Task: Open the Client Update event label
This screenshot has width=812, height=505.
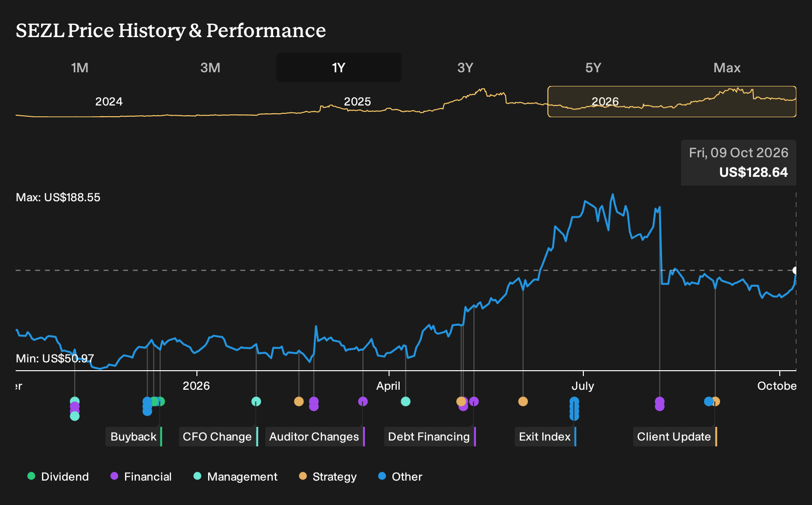Action: [x=675, y=437]
